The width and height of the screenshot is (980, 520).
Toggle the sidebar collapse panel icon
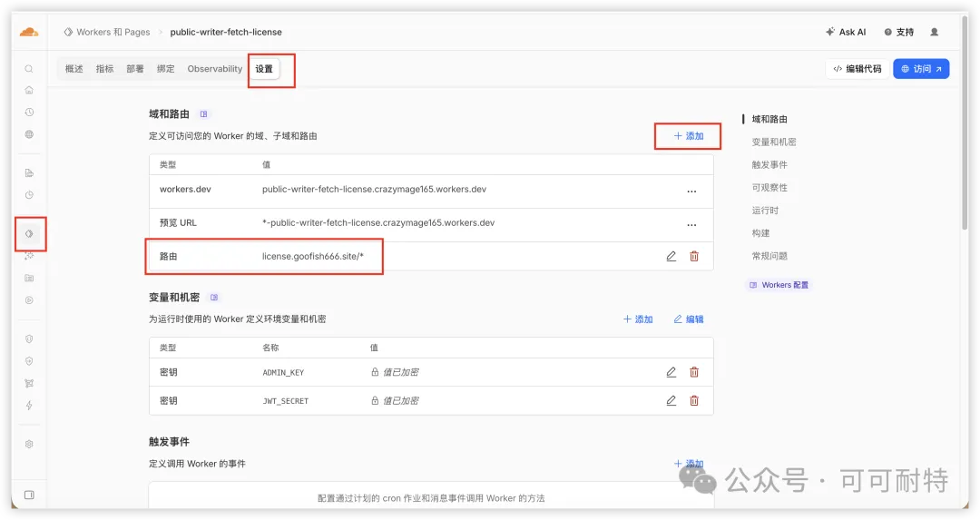tap(29, 495)
